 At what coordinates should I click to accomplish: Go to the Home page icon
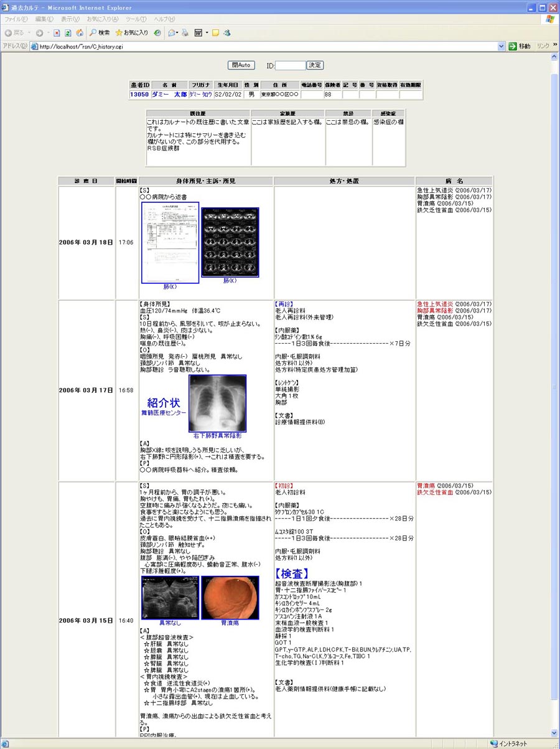79,32
